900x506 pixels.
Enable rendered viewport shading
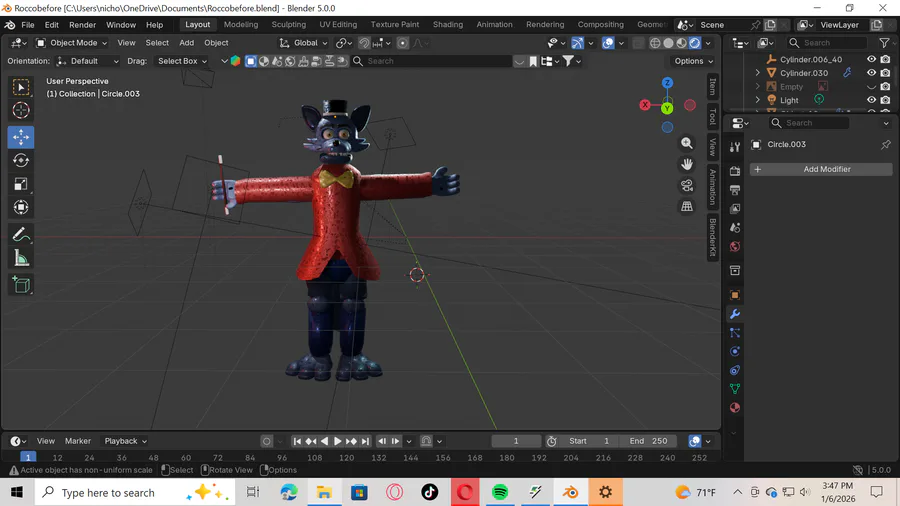(695, 43)
